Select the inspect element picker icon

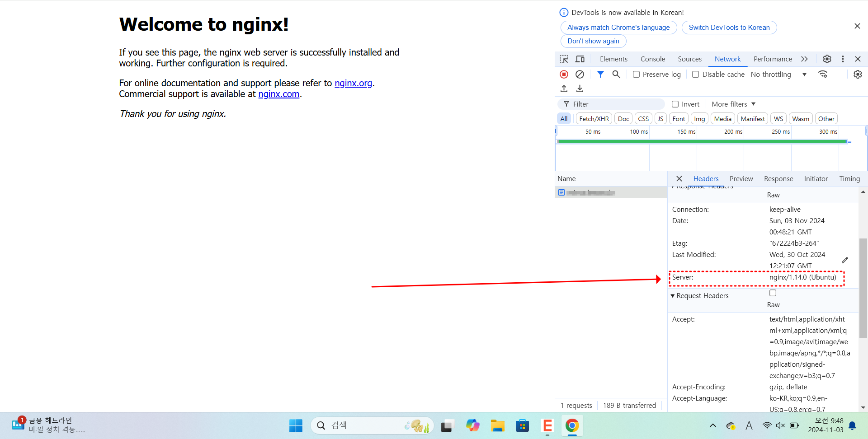click(x=564, y=59)
